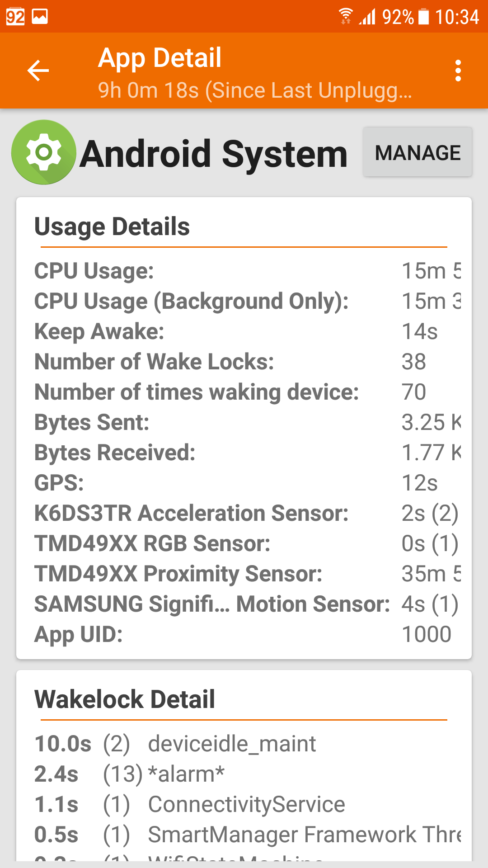Tap the App Detail title text

[x=160, y=58]
